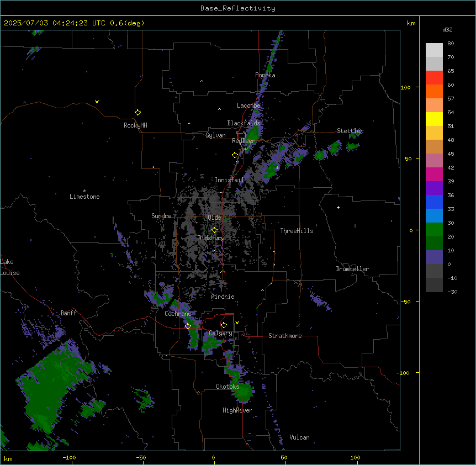The height and width of the screenshot is (465, 476).
Task: Click the yellow diamond marker above Calgary
Action: (x=224, y=325)
